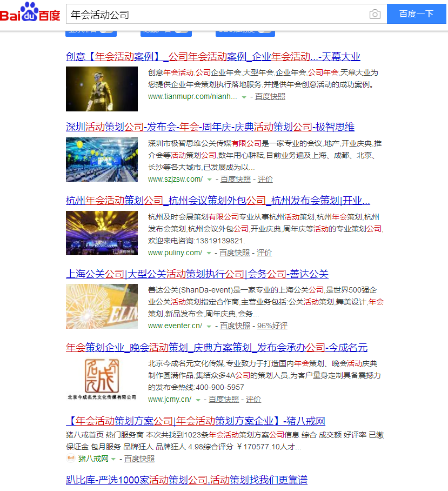Click the 96%好评 rating link

(x=272, y=326)
